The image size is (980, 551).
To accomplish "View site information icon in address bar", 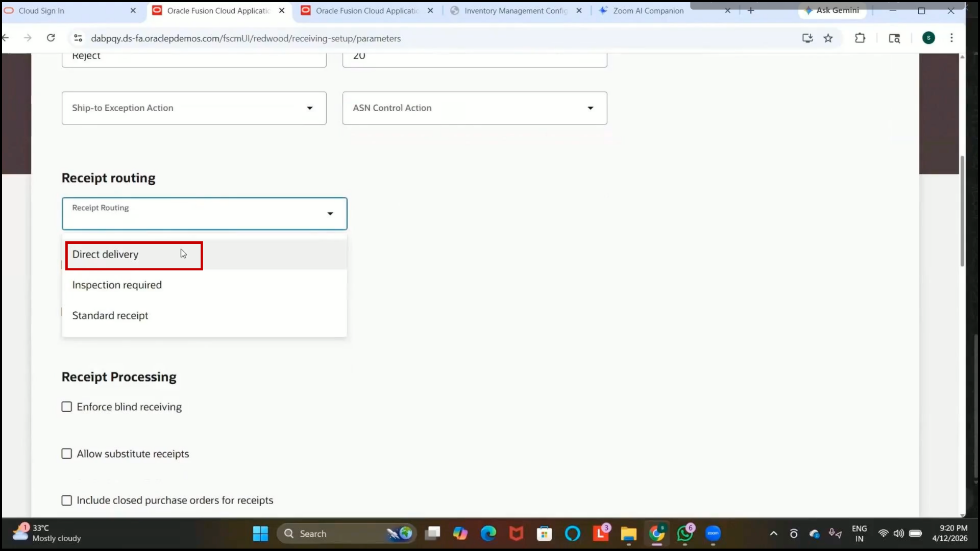I will [x=78, y=38].
